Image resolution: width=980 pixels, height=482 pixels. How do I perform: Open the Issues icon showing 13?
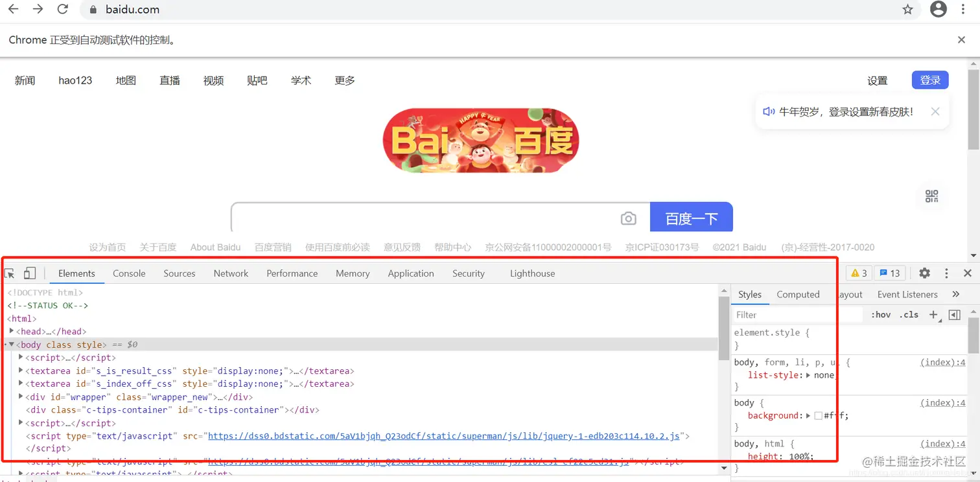[x=889, y=273]
